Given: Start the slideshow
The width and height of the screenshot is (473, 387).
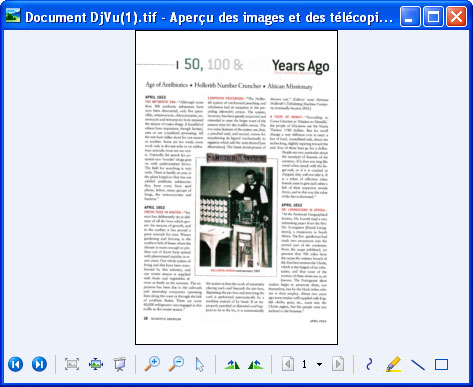Looking at the screenshot, I should click(120, 364).
